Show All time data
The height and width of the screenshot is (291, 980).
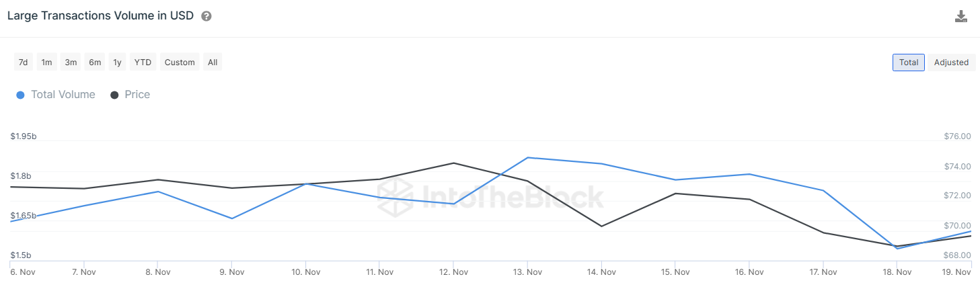tap(213, 63)
